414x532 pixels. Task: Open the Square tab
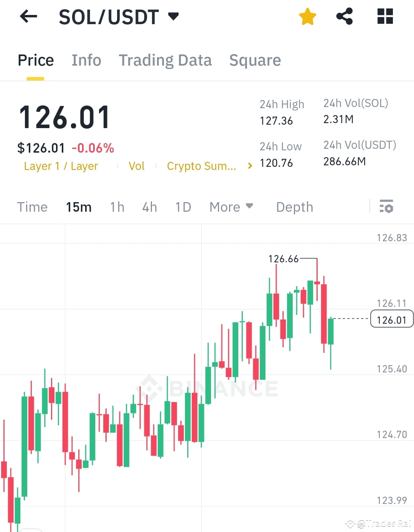[255, 60]
